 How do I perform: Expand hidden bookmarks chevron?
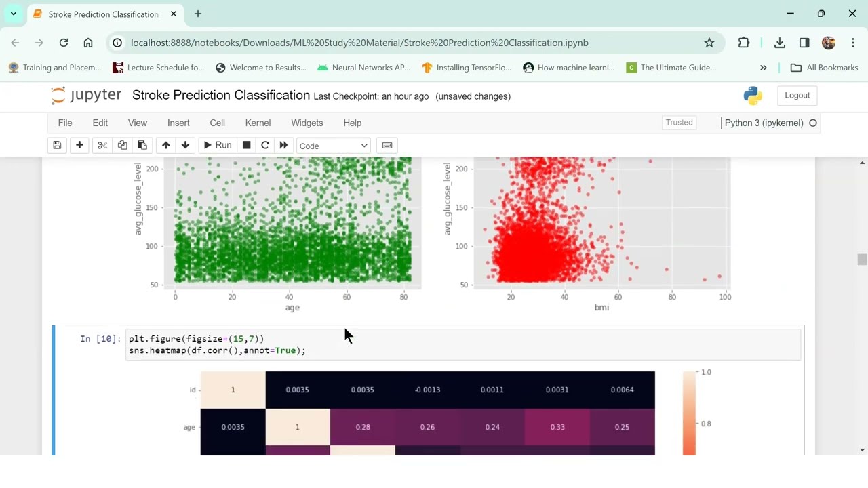pyautogui.click(x=764, y=68)
